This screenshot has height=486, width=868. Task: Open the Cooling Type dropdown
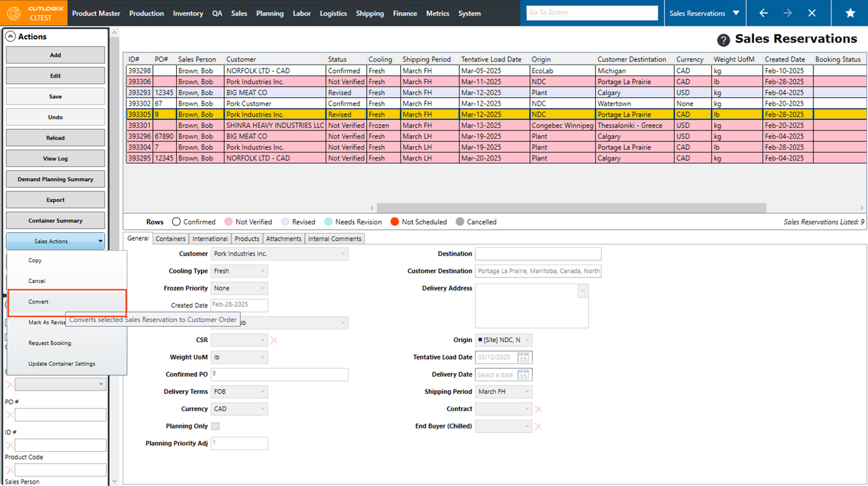coord(239,271)
